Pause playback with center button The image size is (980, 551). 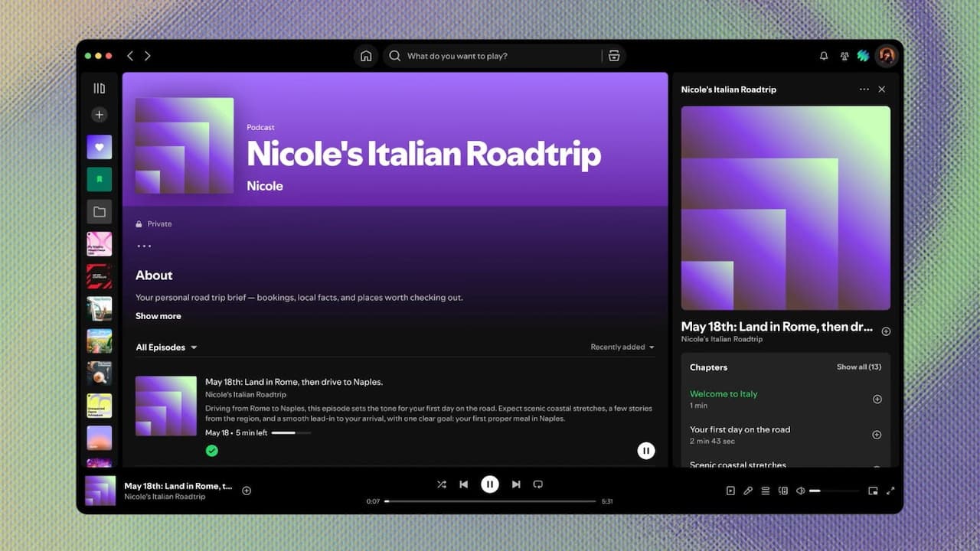[490, 484]
